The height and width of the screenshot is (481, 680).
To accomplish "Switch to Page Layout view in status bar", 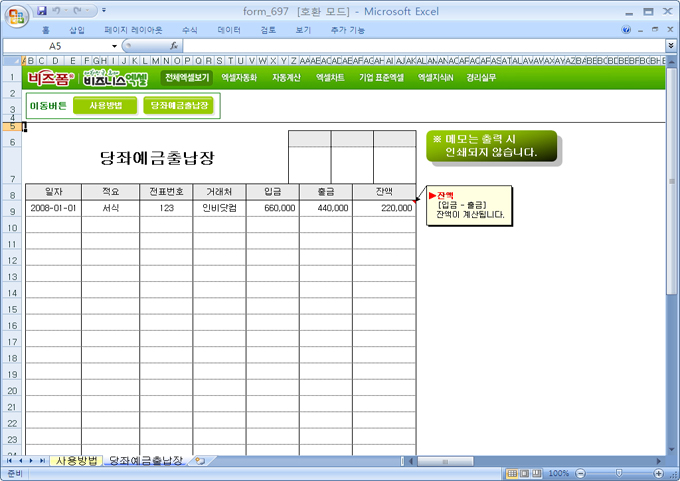I will click(524, 473).
